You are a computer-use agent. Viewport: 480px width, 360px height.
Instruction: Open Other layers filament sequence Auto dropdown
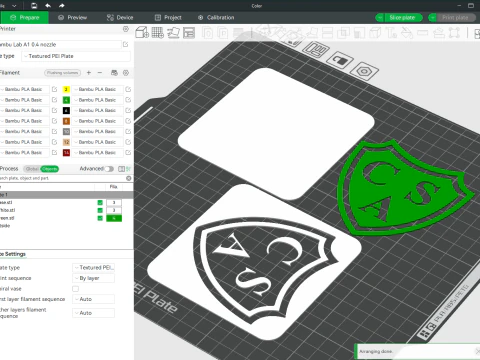94,313
